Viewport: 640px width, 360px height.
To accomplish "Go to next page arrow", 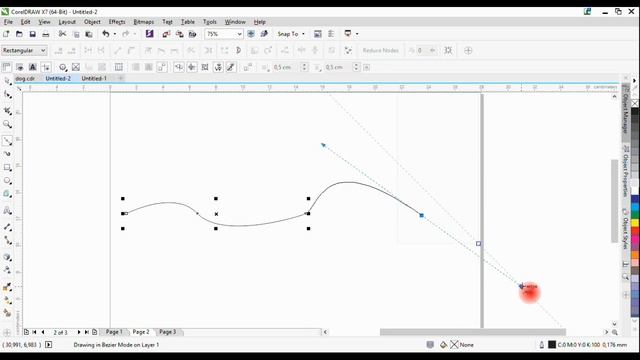I will click(x=79, y=332).
